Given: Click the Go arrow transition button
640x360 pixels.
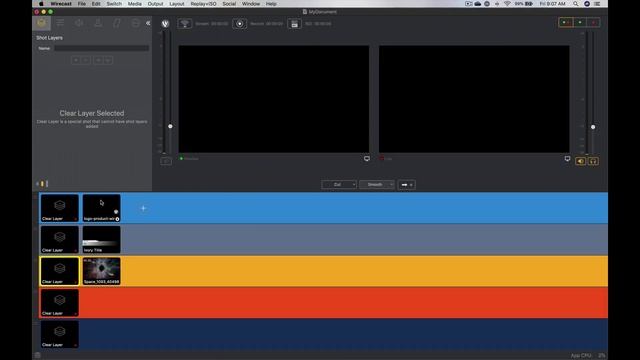Looking at the screenshot, I should coord(407,184).
